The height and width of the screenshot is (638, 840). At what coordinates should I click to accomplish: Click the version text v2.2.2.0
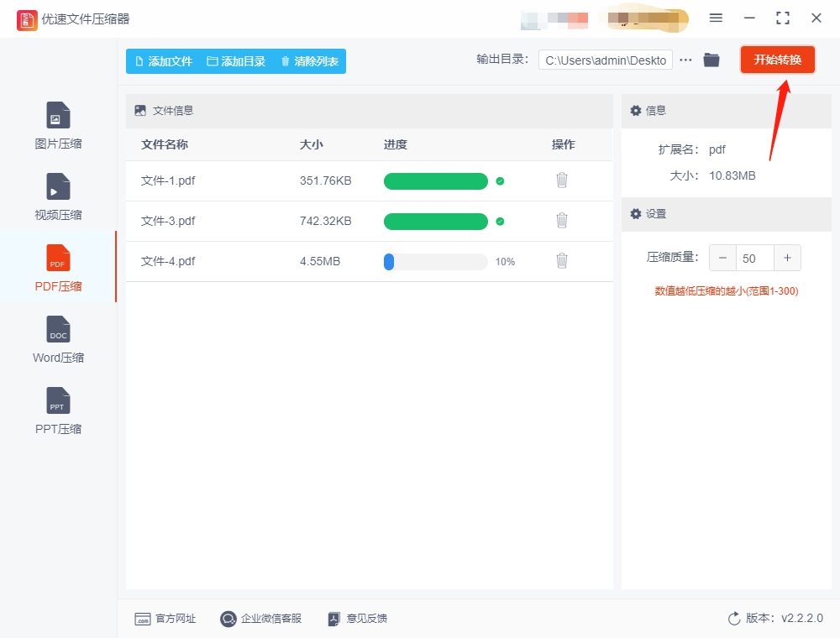click(x=802, y=618)
